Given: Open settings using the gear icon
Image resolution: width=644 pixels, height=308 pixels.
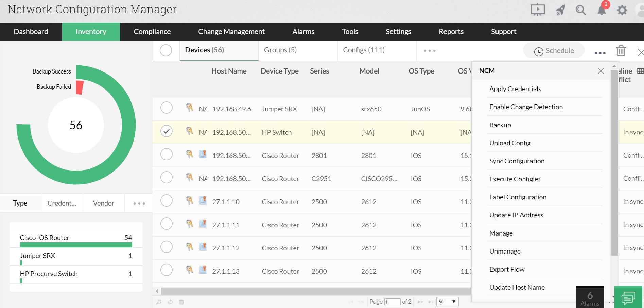Looking at the screenshot, I should 622,10.
